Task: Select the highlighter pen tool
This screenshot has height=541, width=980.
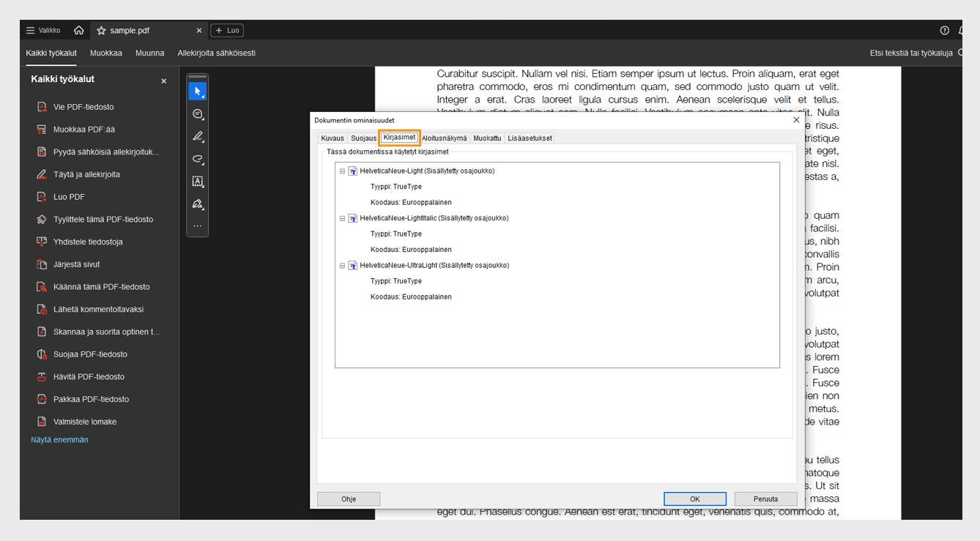Action: [x=198, y=137]
